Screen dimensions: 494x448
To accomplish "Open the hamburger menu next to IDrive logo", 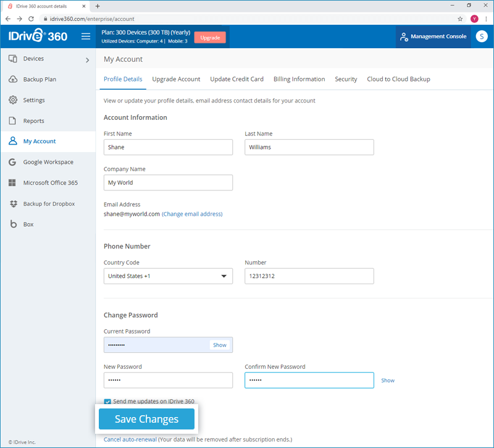I will (86, 36).
